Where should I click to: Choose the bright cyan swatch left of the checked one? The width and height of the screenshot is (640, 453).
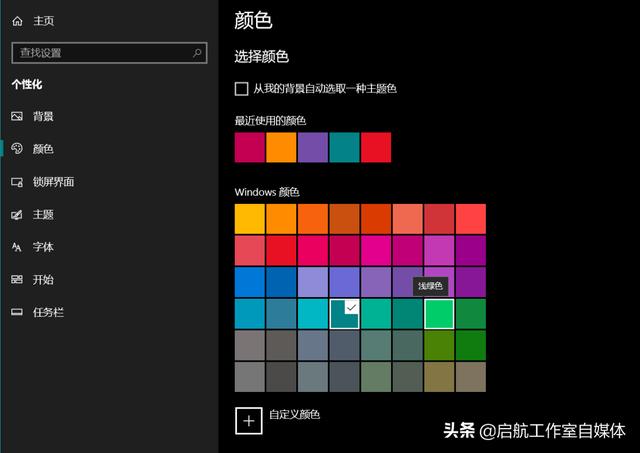point(313,313)
